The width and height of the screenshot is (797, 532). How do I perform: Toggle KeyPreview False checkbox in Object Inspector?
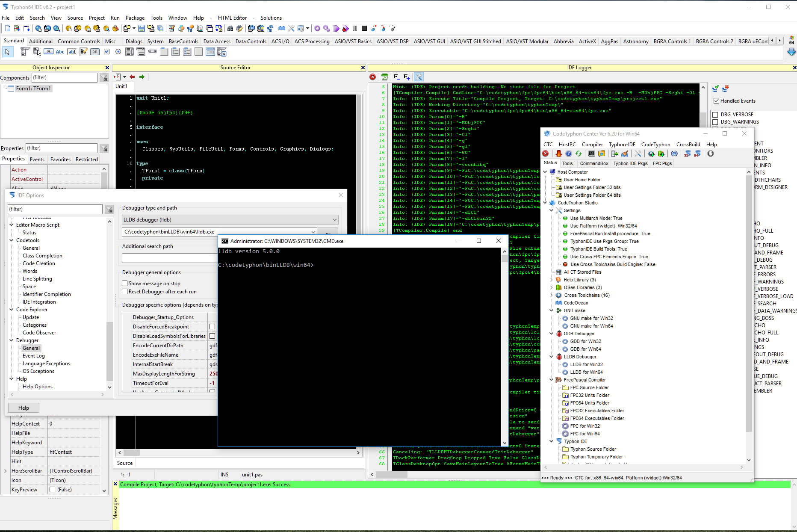[53, 490]
